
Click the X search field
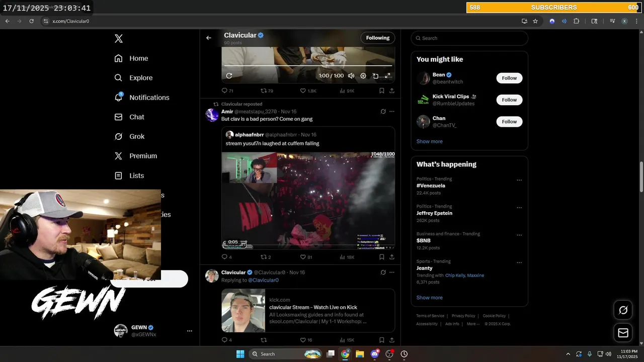469,38
